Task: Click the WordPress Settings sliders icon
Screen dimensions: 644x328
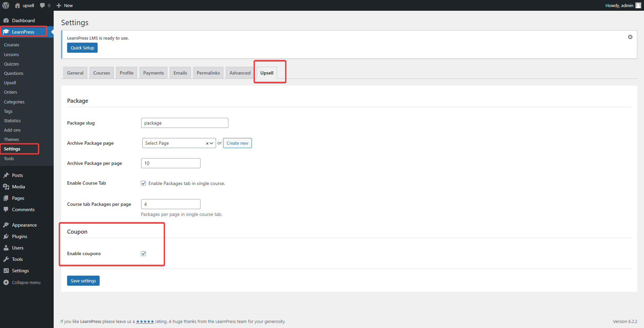Action: pyautogui.click(x=6, y=271)
